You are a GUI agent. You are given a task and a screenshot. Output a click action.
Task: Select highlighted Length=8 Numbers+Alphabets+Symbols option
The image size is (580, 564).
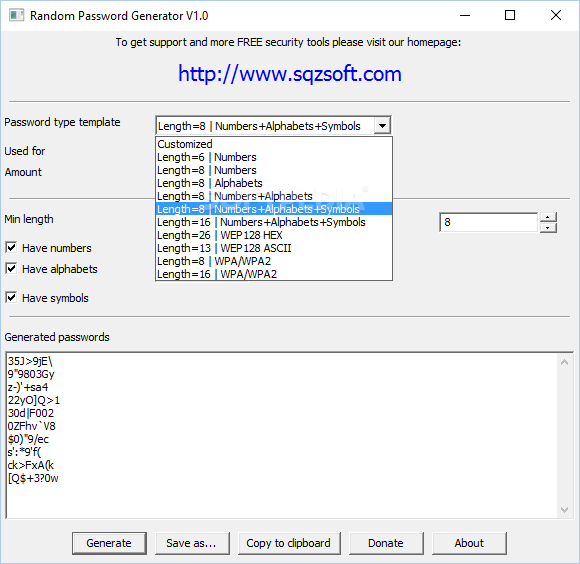[x=274, y=209]
